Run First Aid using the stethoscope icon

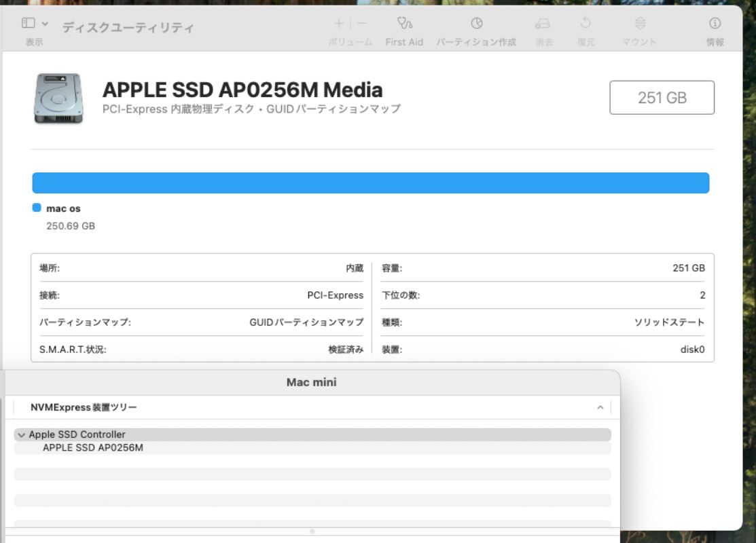tap(405, 24)
